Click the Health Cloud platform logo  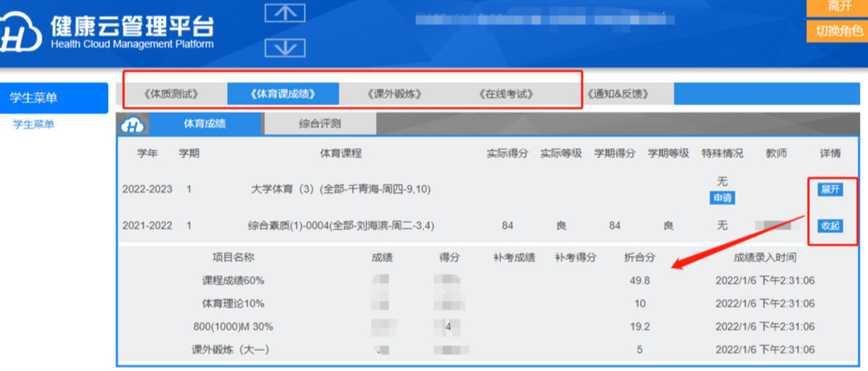point(22,33)
